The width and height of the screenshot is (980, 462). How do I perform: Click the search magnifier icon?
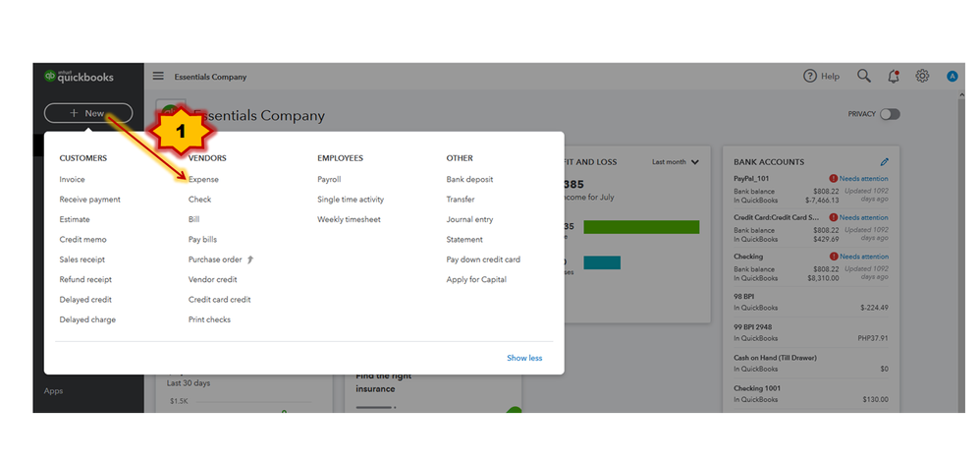864,77
